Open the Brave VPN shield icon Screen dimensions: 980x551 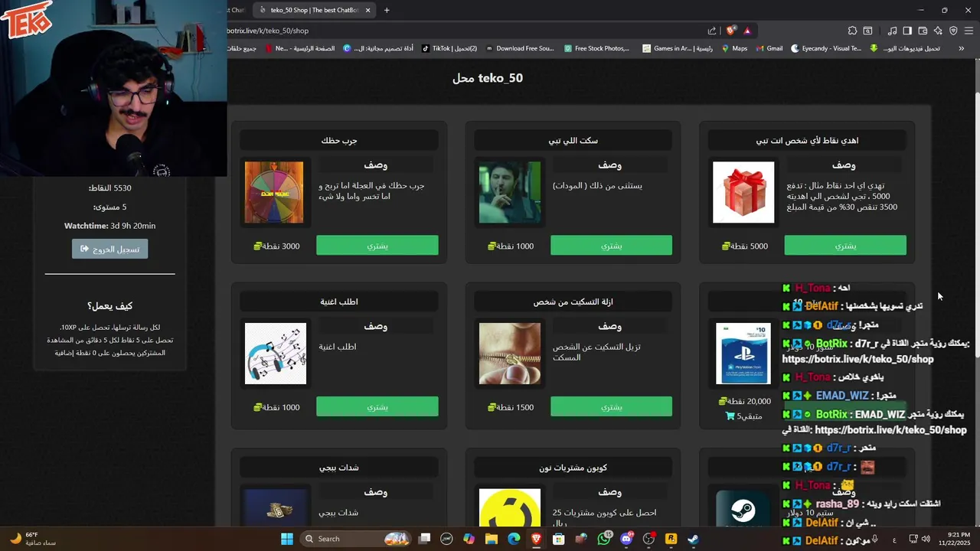pyautogui.click(x=953, y=31)
